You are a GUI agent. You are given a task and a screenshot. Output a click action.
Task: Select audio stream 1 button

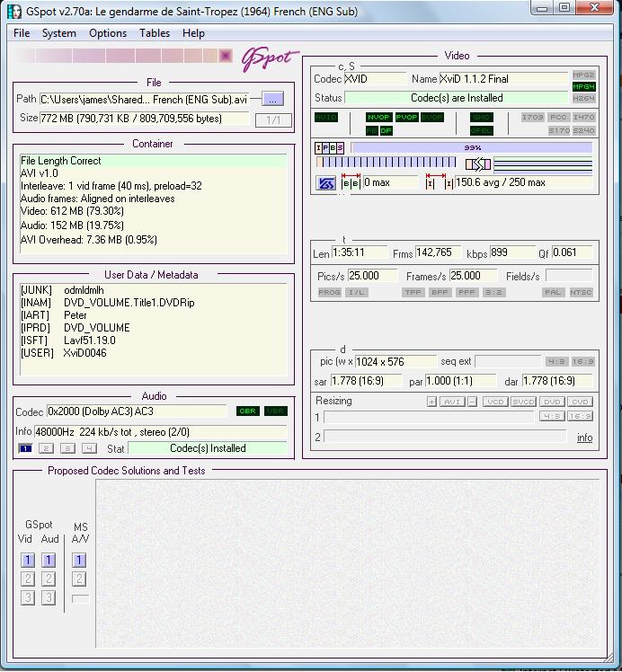[x=26, y=448]
